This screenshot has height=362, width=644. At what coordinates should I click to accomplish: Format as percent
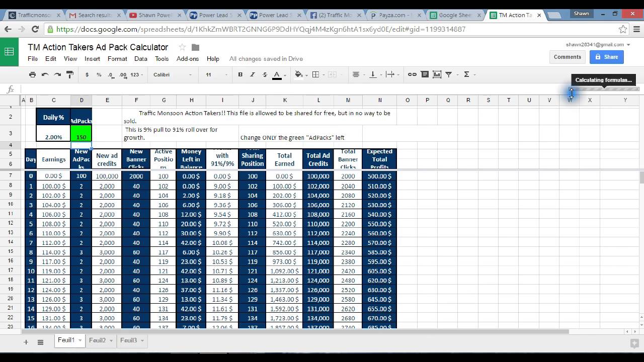(x=99, y=74)
